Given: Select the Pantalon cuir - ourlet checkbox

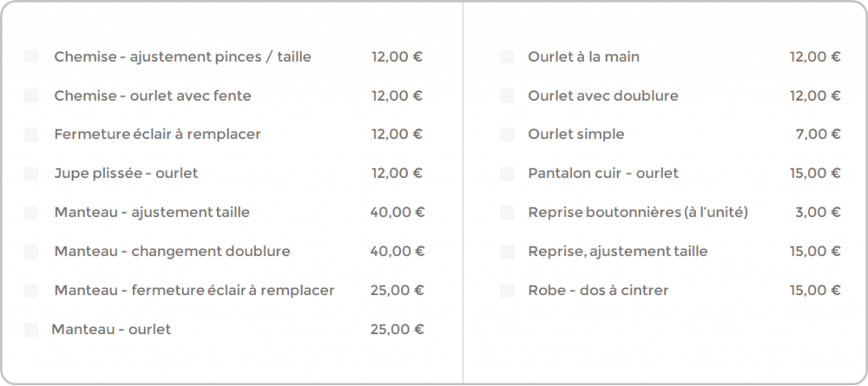Looking at the screenshot, I should tap(507, 174).
